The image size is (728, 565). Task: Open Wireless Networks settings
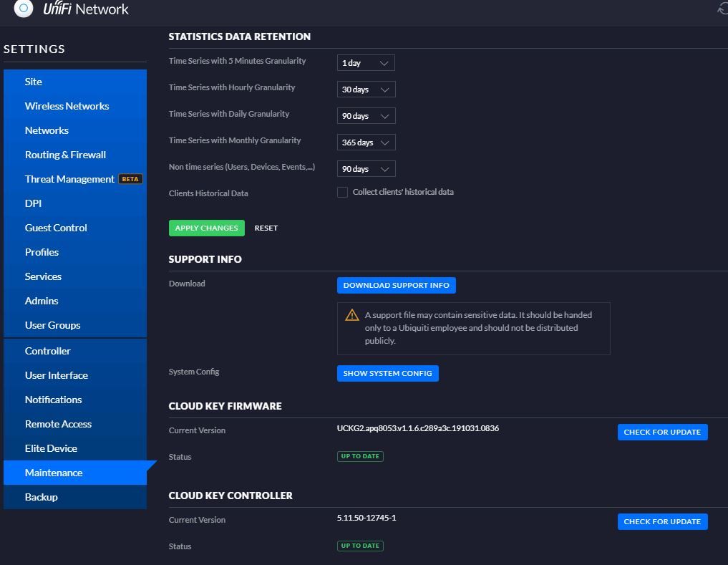click(67, 106)
